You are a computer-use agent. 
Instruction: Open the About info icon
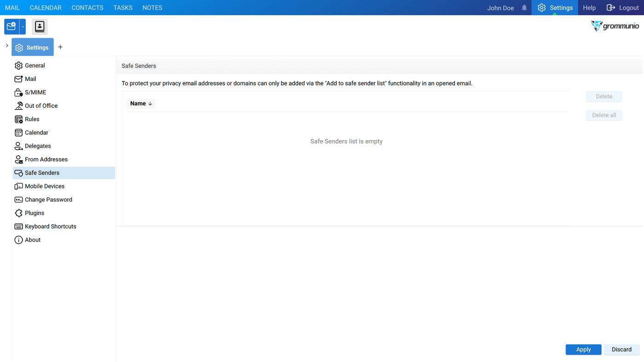pos(18,240)
